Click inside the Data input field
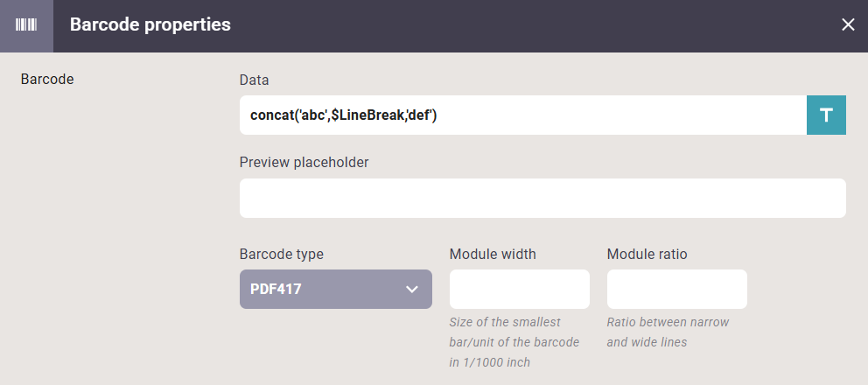Image resolution: width=868 pixels, height=385 pixels. pyautogui.click(x=523, y=115)
